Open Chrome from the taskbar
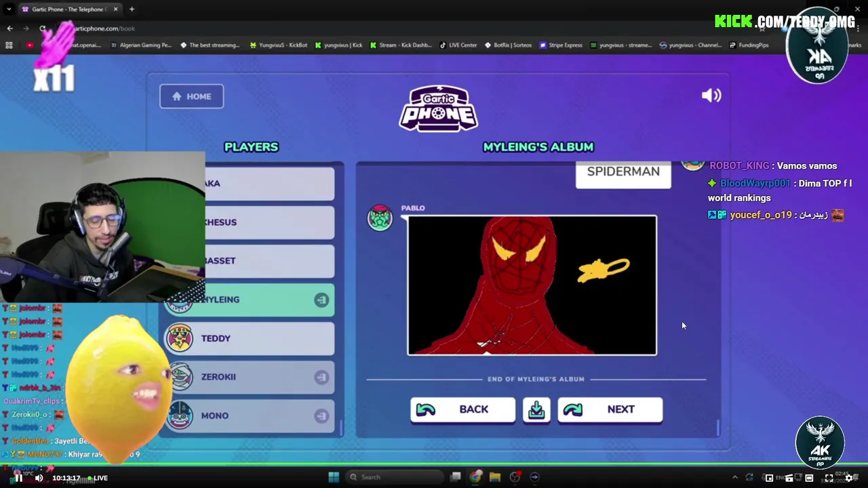 click(475, 477)
